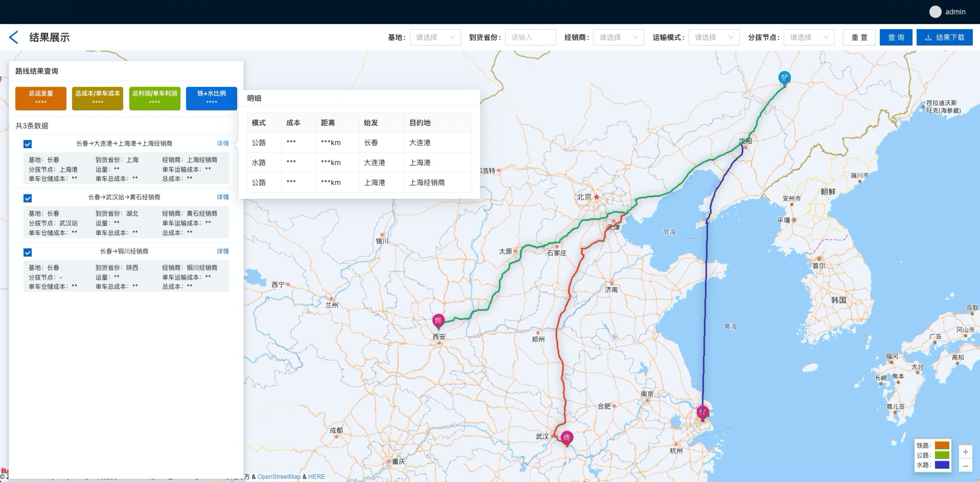Click the 首尔 city label on map
This screenshot has height=482, width=980.
click(x=819, y=266)
